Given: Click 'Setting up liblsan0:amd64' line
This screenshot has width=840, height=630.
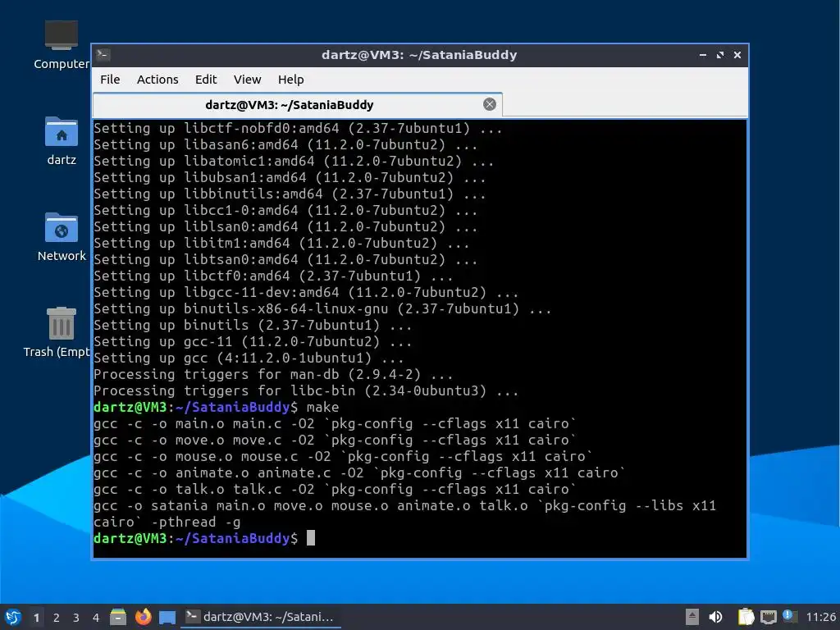Looking at the screenshot, I should pos(285,227).
